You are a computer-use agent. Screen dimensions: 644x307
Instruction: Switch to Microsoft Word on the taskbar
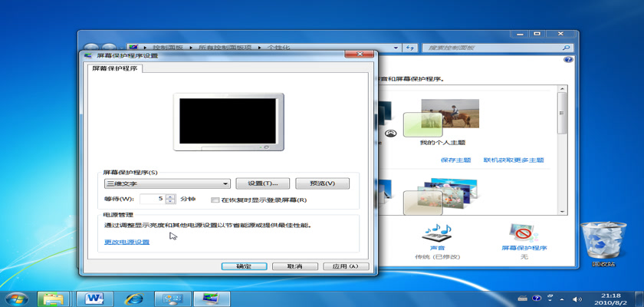pos(96,298)
